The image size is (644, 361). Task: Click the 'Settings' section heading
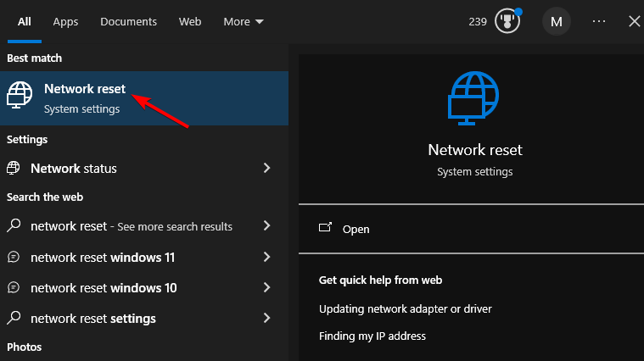pyautogui.click(x=27, y=140)
